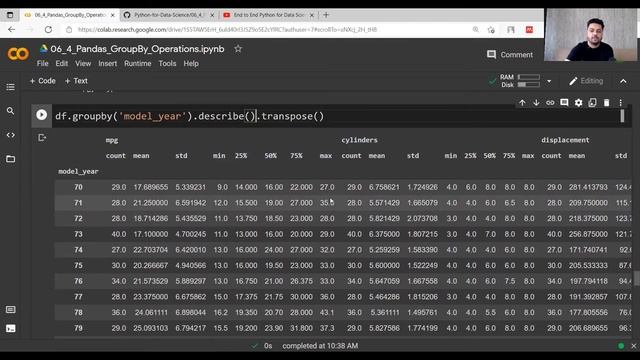Close the bottom status bar

pos(633,346)
